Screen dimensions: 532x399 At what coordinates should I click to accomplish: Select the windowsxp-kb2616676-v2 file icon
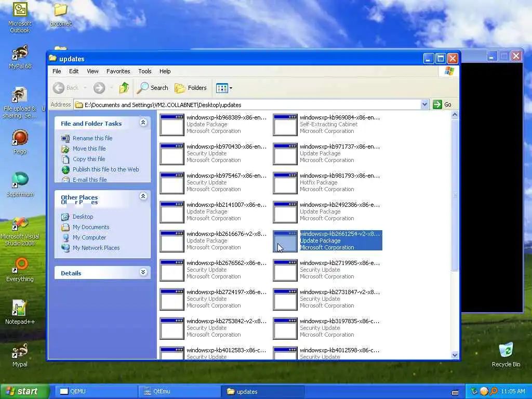click(171, 241)
